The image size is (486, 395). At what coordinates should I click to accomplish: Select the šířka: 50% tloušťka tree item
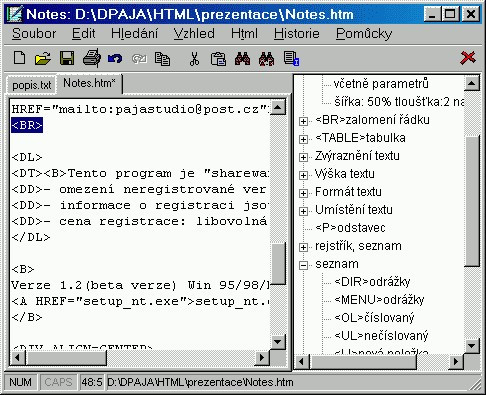click(399, 102)
